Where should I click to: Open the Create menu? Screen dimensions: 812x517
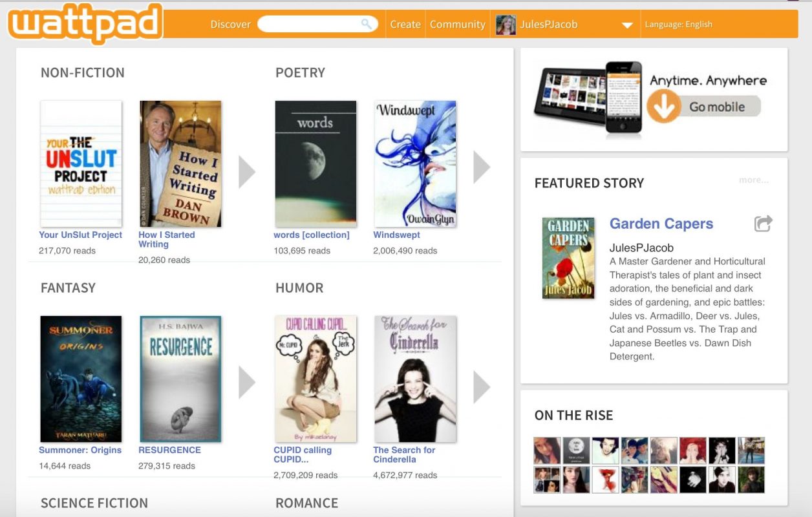point(405,25)
